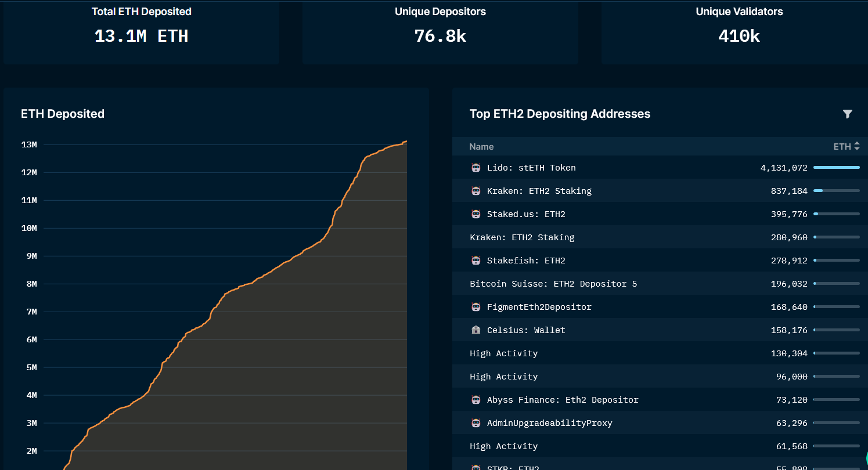Click the 63,296 ETH value
Viewport: 868px width, 470px height.
[x=791, y=423]
